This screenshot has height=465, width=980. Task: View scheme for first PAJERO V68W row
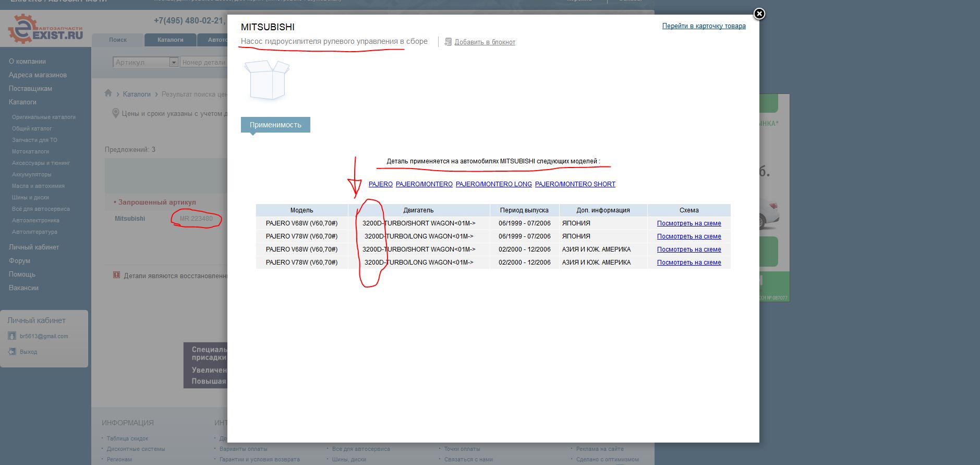[688, 223]
